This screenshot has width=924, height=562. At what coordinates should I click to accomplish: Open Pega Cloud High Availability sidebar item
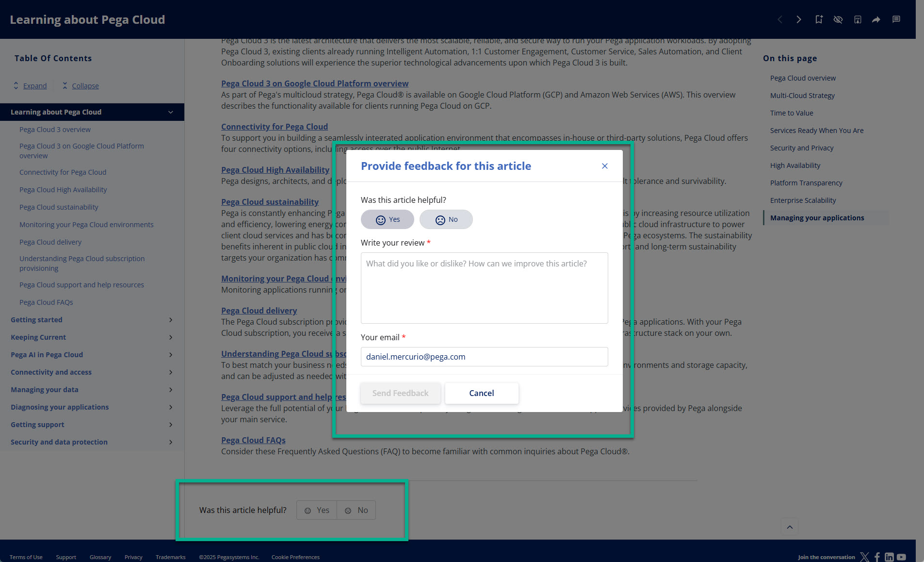pos(63,190)
